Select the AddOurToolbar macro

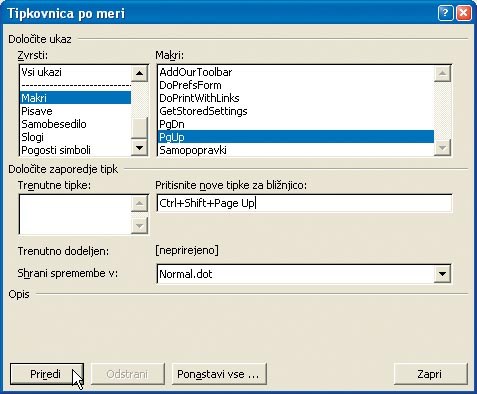pos(295,72)
